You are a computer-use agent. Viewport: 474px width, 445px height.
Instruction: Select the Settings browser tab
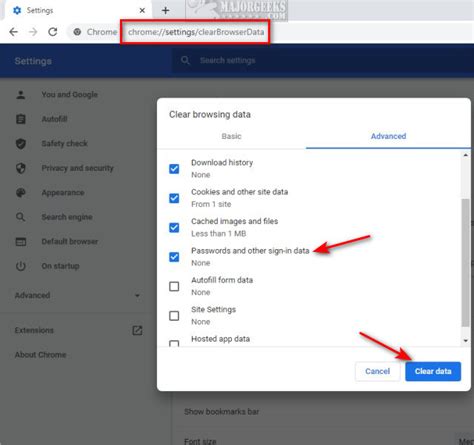point(77,10)
